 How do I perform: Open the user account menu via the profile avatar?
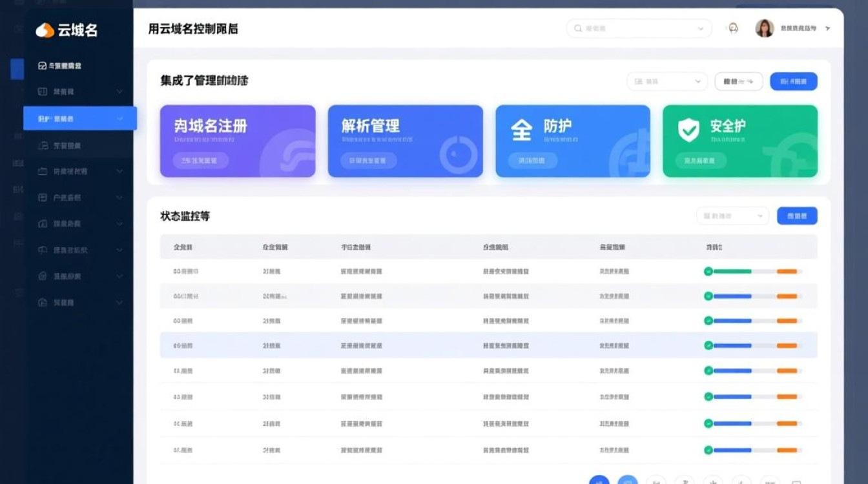pyautogui.click(x=765, y=28)
